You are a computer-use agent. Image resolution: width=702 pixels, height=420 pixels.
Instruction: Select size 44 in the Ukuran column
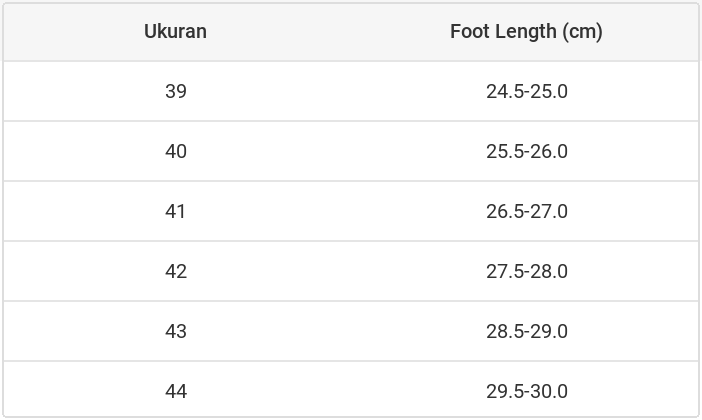tap(176, 391)
